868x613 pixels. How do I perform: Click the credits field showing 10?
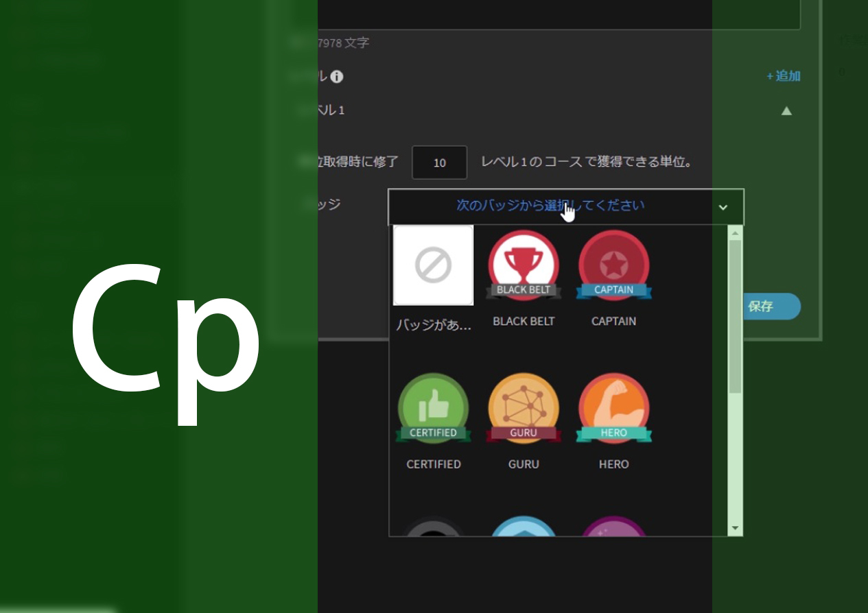(439, 163)
